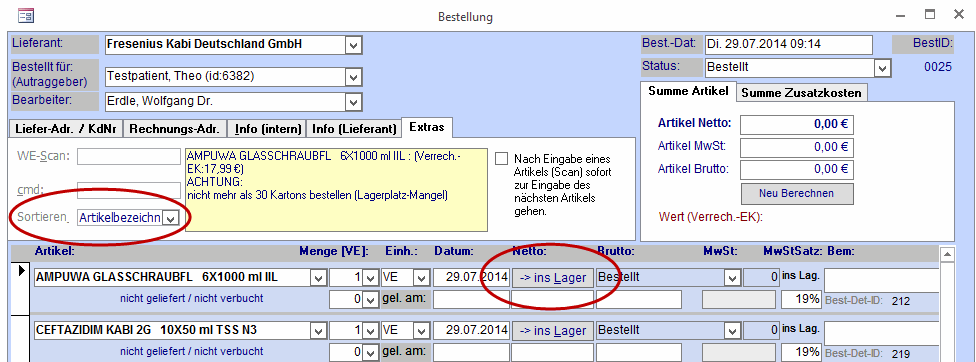Expand Einh. VE dropdown in CEFTAZIDIM row
Image resolution: width=976 pixels, height=362 pixels.
coord(422,330)
